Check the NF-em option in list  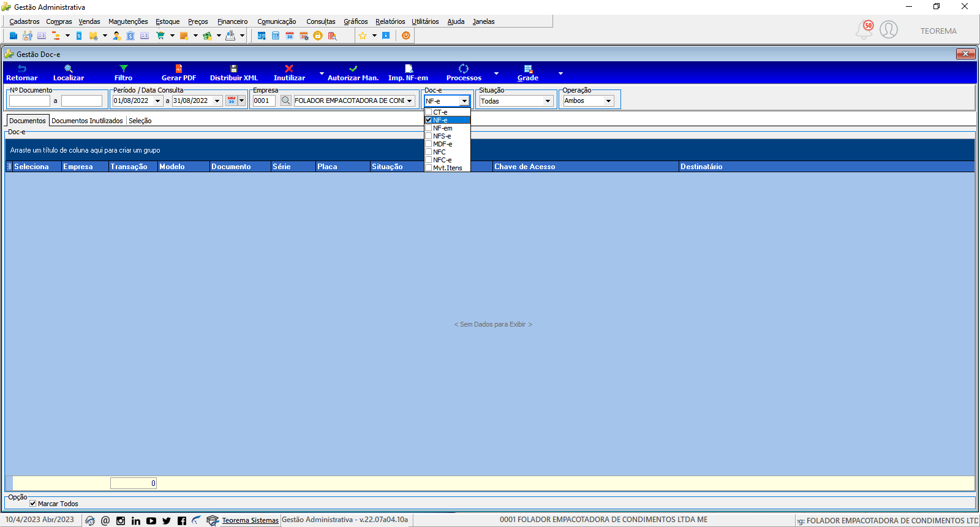pyautogui.click(x=429, y=128)
